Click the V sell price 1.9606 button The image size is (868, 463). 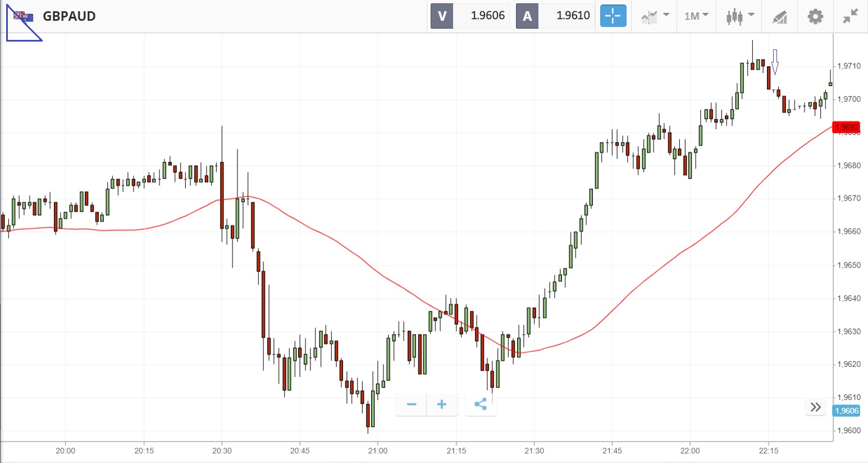469,16
